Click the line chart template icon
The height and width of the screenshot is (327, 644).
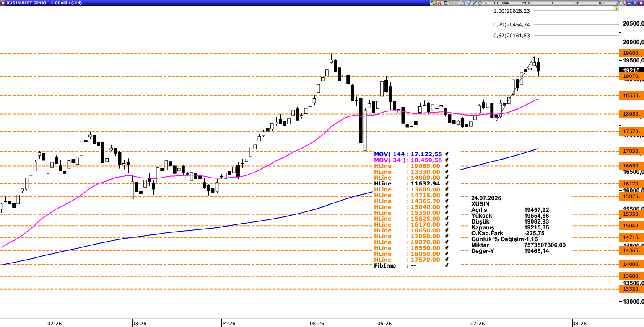tap(468, 3)
